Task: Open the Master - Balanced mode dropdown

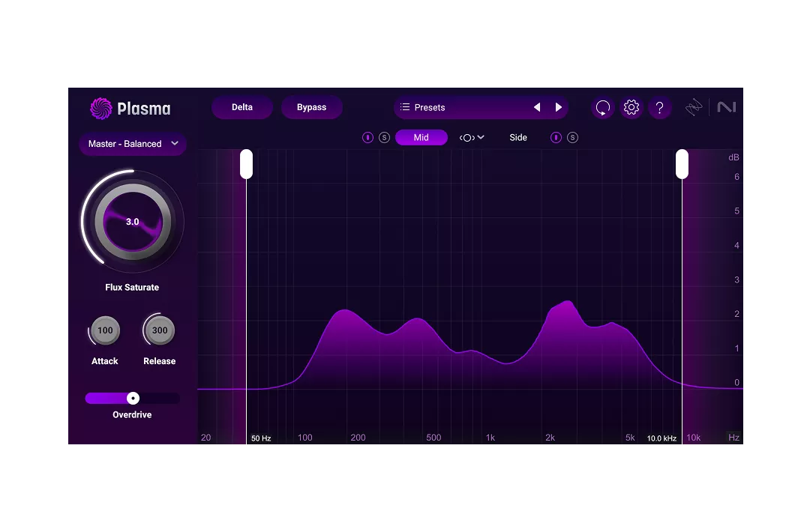Action: [x=133, y=144]
